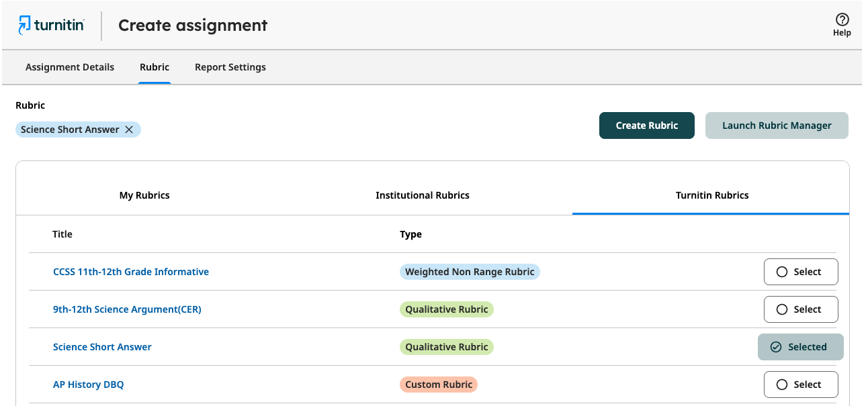Open the 9th-12th Science Argument(CER) link
The image size is (868, 406).
(x=127, y=309)
